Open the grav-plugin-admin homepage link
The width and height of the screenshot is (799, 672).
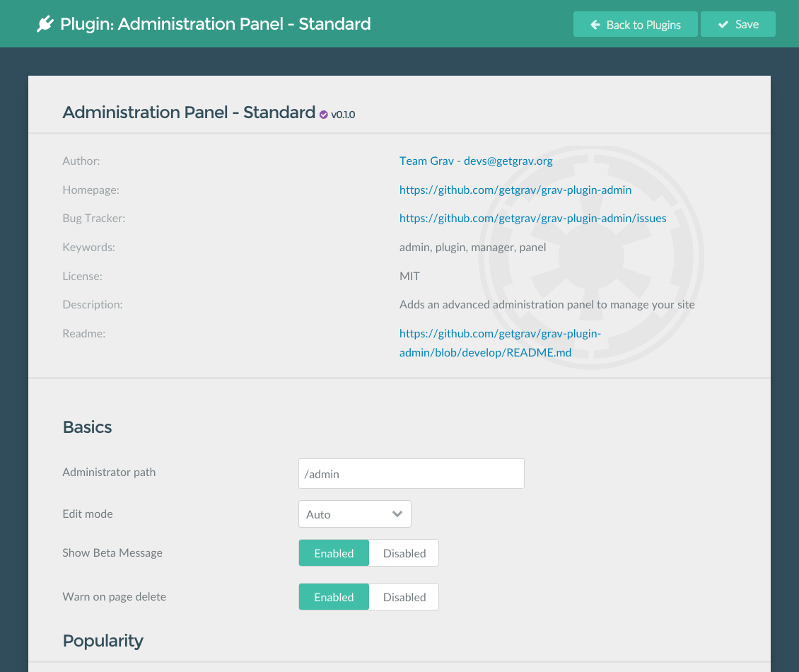(515, 190)
